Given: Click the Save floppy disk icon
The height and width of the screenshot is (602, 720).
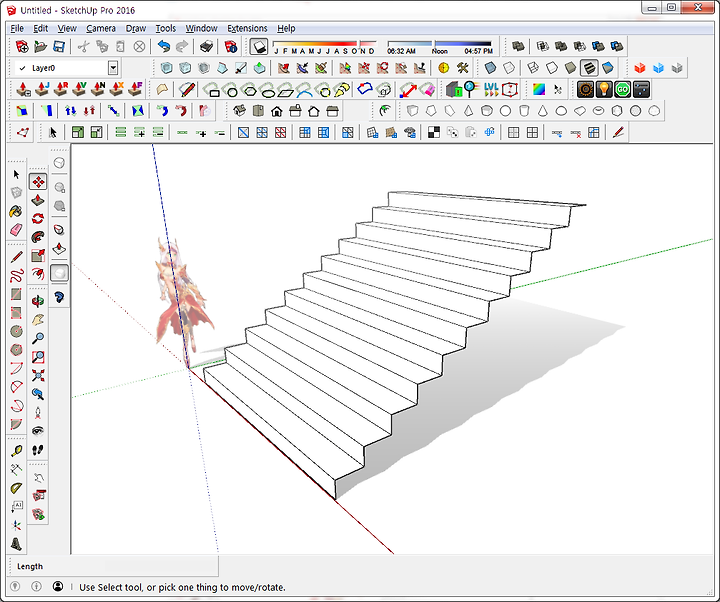Looking at the screenshot, I should [59, 46].
